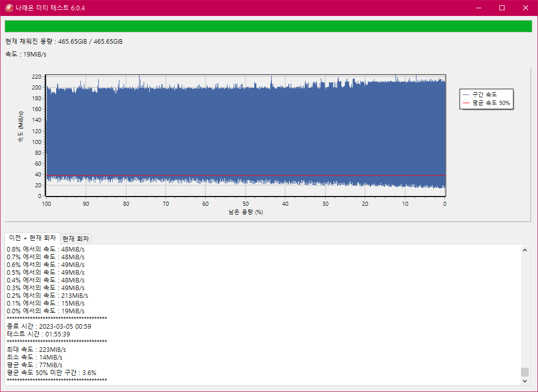Image resolution: width=538 pixels, height=392 pixels.
Task: Click log line 0.7% 에서의 속도 : 48MiB/s
Action: pyautogui.click(x=46, y=257)
